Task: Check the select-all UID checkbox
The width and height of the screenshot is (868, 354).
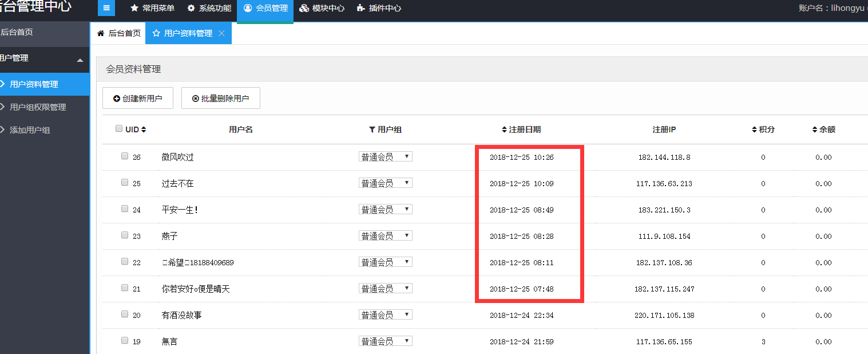Action: point(119,128)
